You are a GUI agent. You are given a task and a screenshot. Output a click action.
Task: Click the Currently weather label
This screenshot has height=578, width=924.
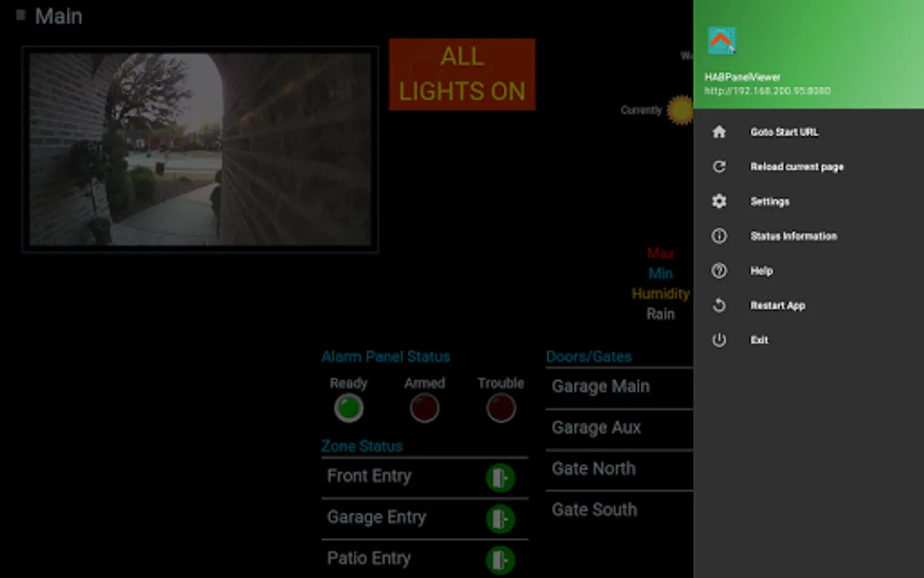pyautogui.click(x=641, y=110)
